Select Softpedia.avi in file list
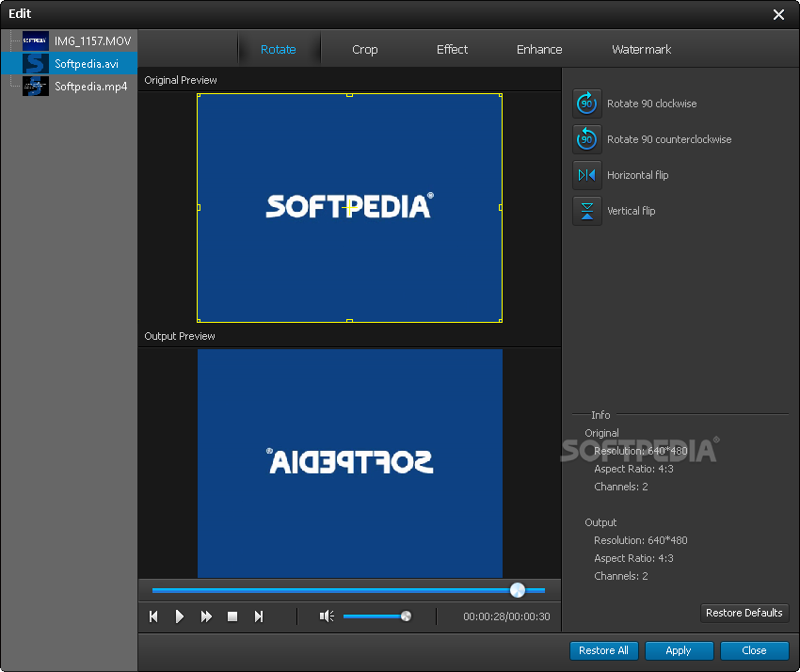The image size is (800, 672). tap(70, 63)
